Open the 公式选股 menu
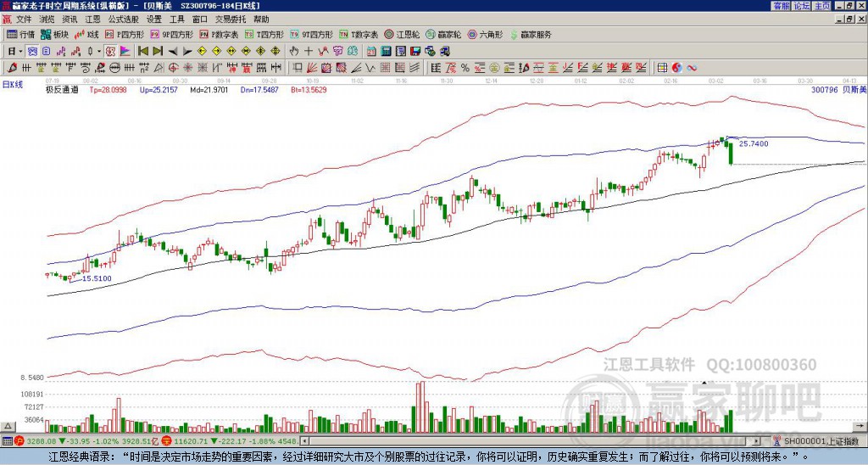The height and width of the screenshot is (465, 868). tap(124, 20)
